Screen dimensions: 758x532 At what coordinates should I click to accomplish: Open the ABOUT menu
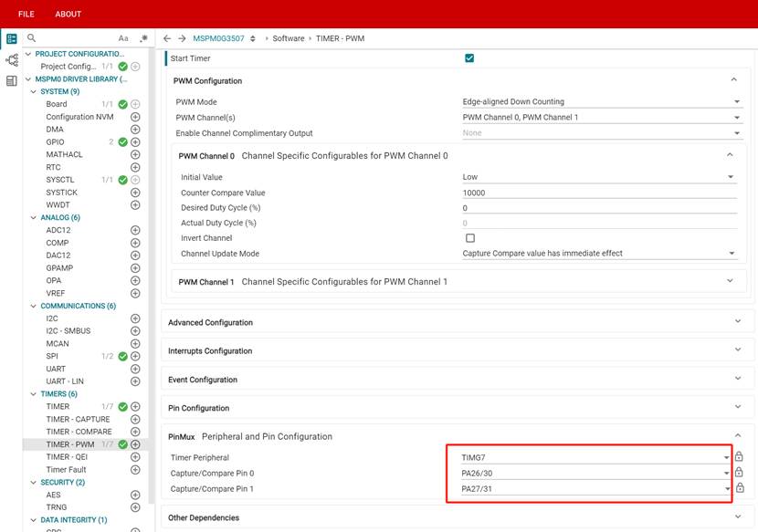(x=68, y=14)
